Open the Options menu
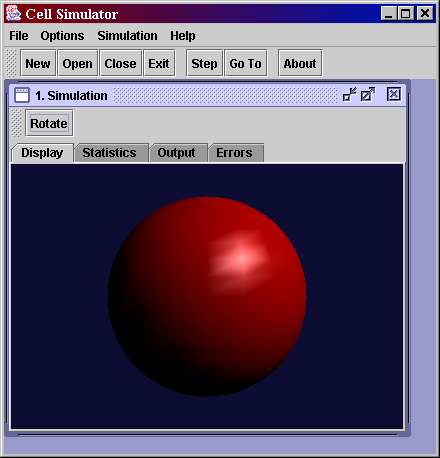 coord(62,36)
